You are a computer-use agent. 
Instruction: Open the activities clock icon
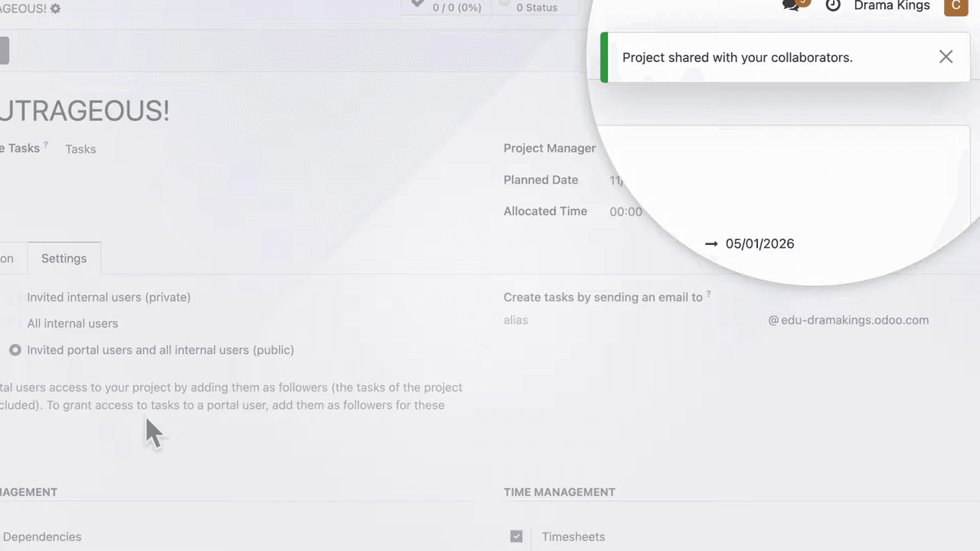(833, 5)
